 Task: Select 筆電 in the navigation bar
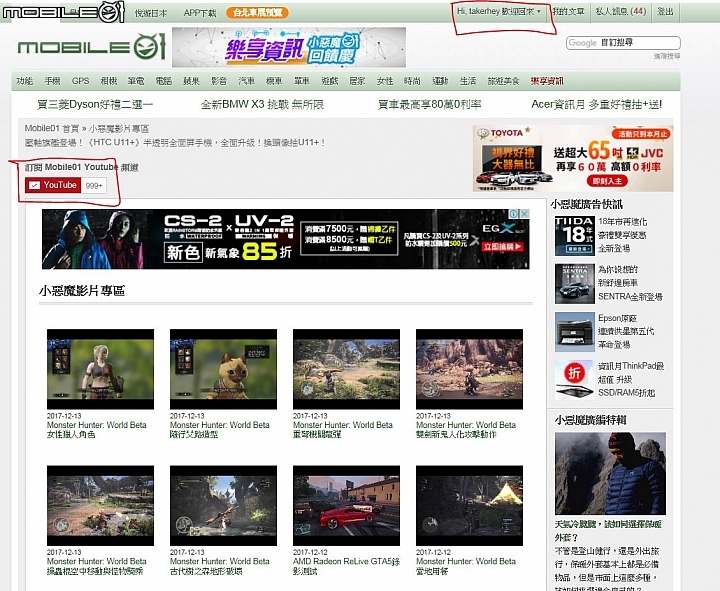pyautogui.click(x=136, y=81)
